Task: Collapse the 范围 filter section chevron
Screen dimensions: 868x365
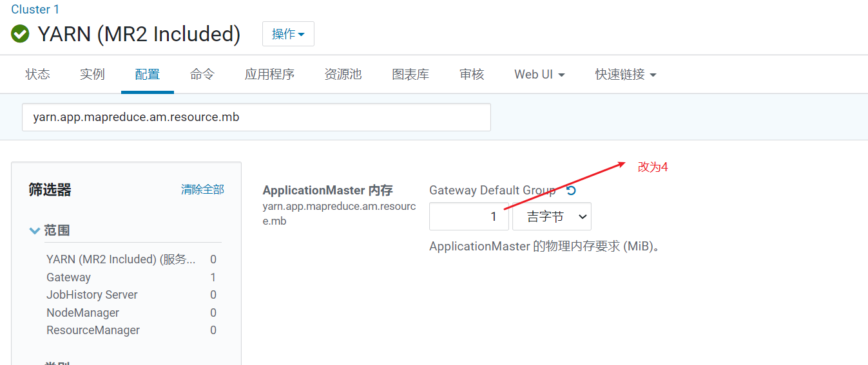Action: [35, 230]
